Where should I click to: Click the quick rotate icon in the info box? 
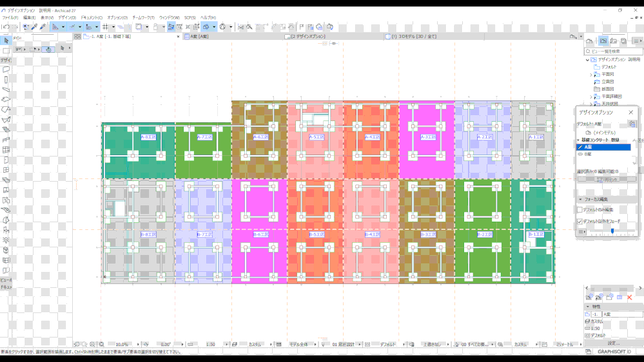(x=48, y=49)
